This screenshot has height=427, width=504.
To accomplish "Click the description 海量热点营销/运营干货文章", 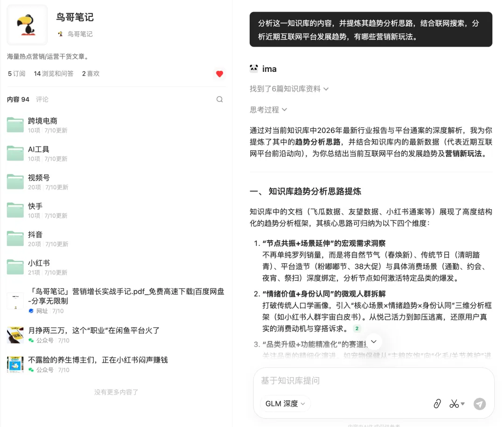I will (x=48, y=56).
